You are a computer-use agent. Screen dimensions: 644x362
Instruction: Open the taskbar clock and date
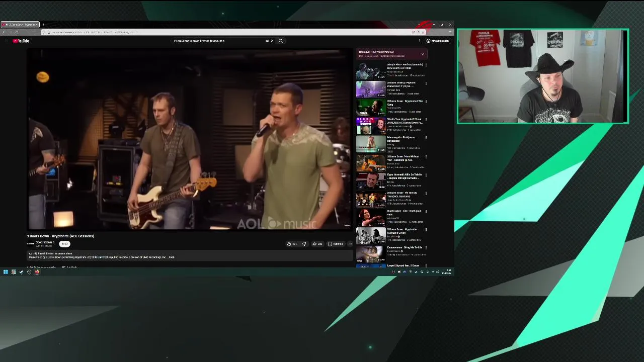tap(446, 272)
